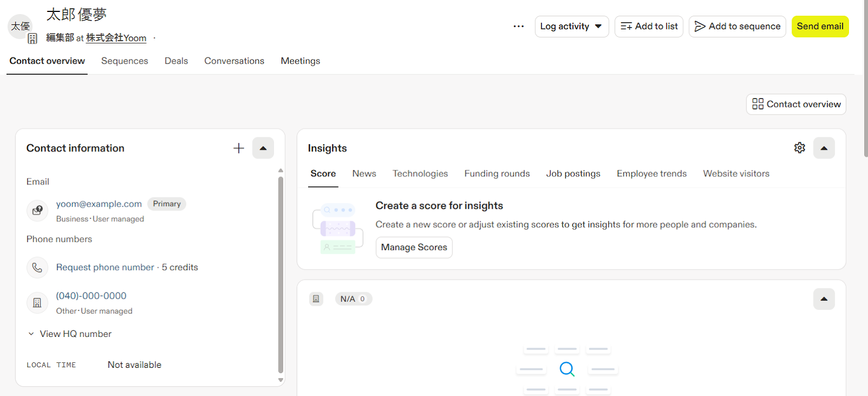Screen dimensions: 868x396
Task: Select the Job postings tab
Action: [573, 174]
